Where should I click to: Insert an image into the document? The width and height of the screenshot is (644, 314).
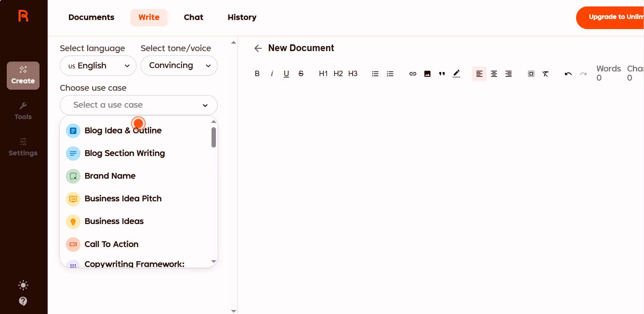click(427, 74)
